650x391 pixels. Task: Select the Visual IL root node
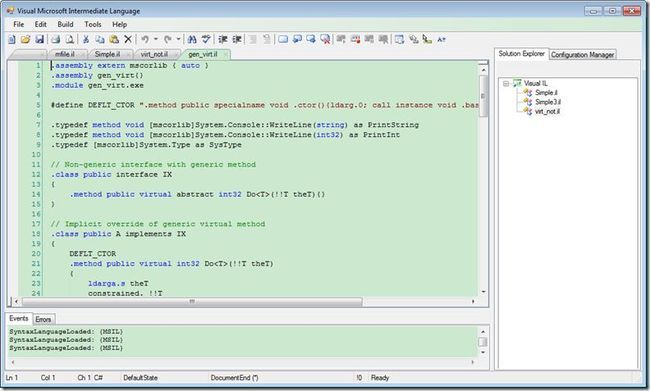click(x=535, y=83)
